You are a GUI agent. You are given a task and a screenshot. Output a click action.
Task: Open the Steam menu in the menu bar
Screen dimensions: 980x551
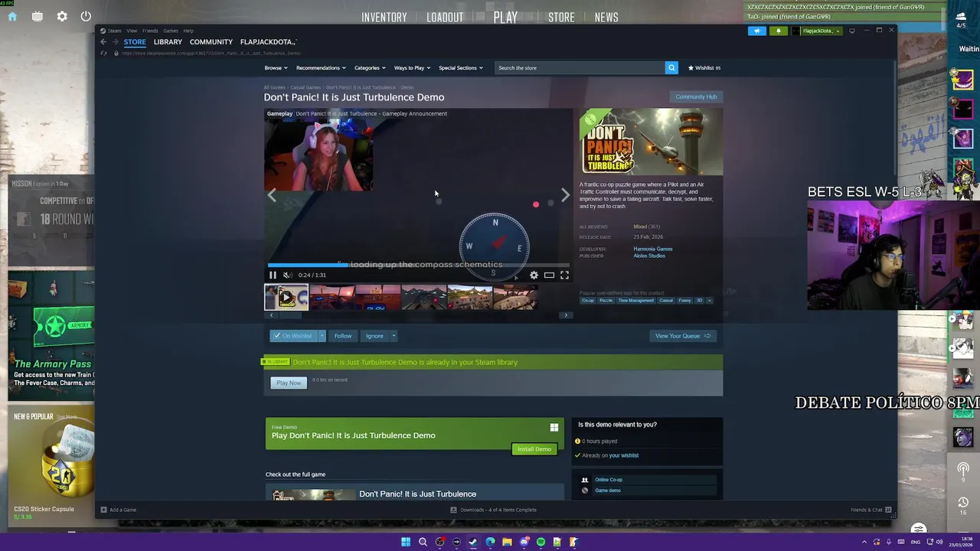[x=114, y=31]
